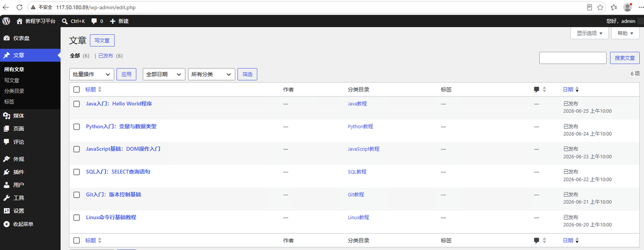
Task: Filter by 已发布 status view
Action: click(x=105, y=56)
